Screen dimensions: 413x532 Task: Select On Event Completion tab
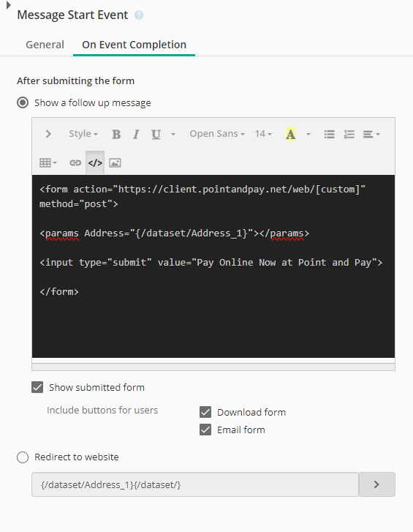(134, 45)
